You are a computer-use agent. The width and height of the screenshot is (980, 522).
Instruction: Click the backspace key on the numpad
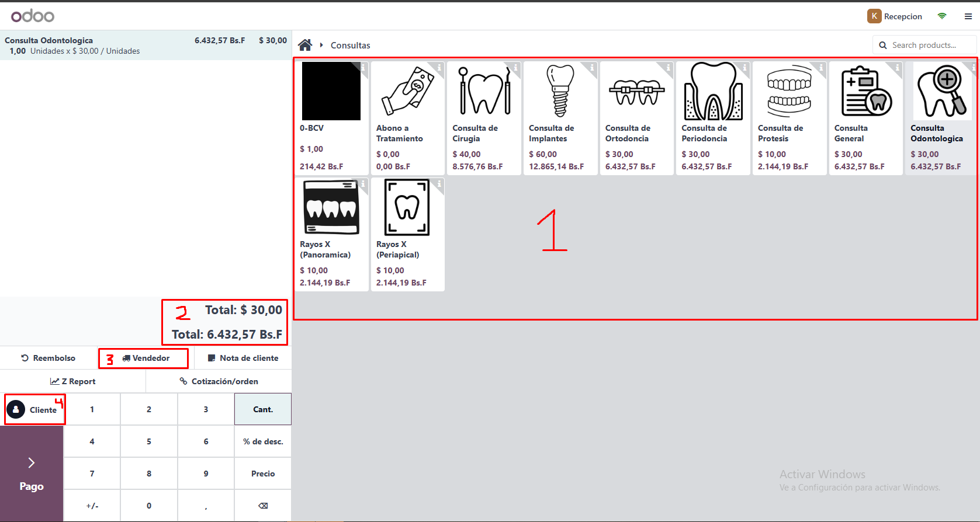(263, 506)
